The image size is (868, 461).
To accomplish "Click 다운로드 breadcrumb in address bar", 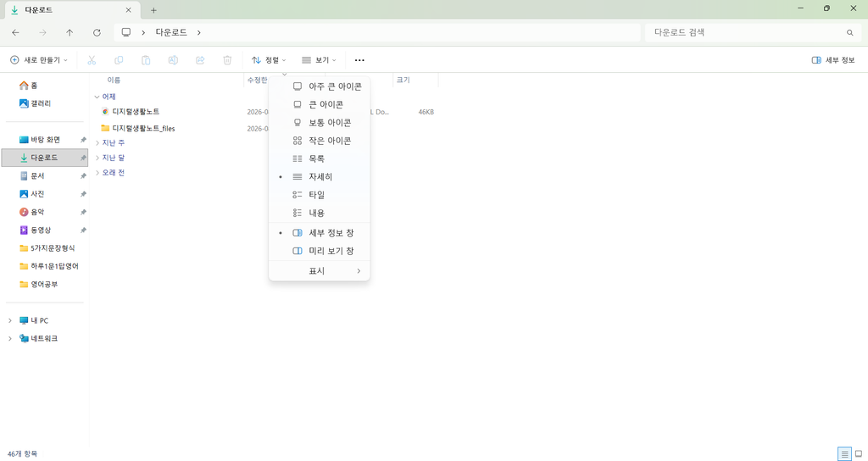I will pos(171,33).
